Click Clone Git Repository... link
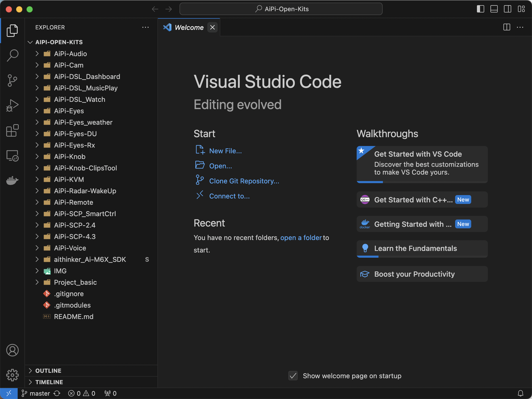This screenshot has width=532, height=399. coord(244,181)
